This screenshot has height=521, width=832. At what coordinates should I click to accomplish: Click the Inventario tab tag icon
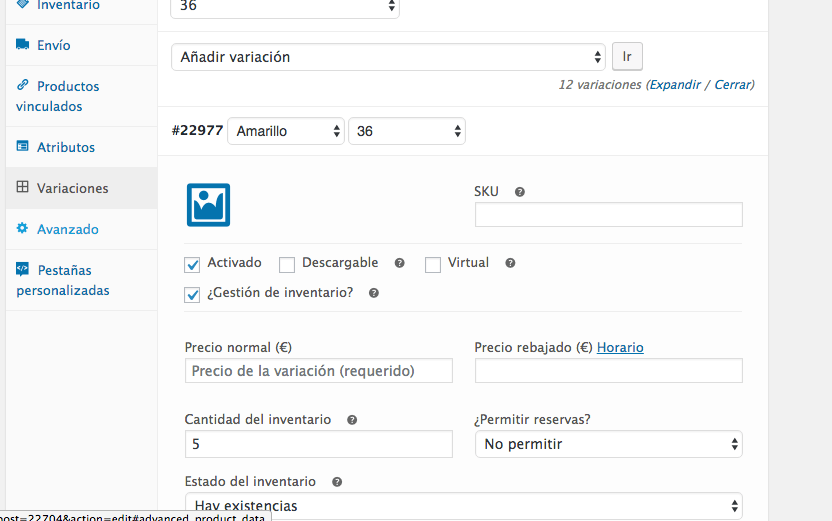tap(22, 3)
